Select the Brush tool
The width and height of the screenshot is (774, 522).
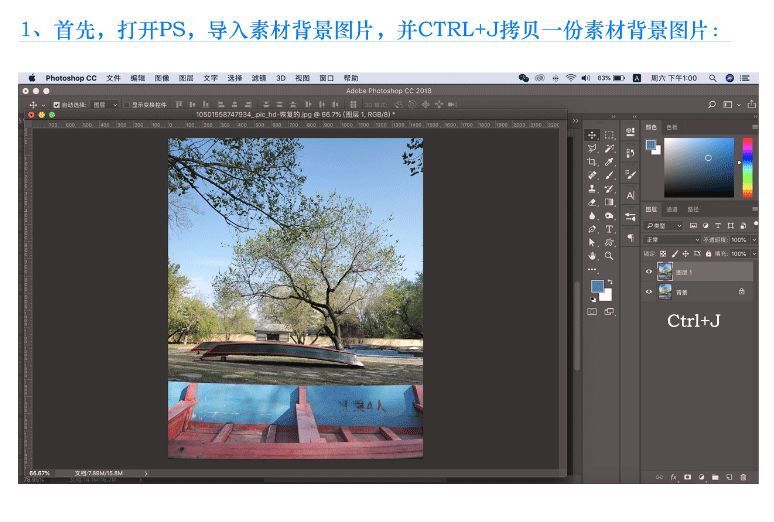(609, 175)
